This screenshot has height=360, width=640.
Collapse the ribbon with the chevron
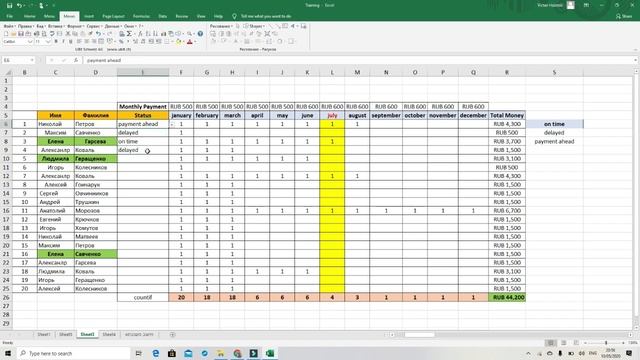click(636, 50)
